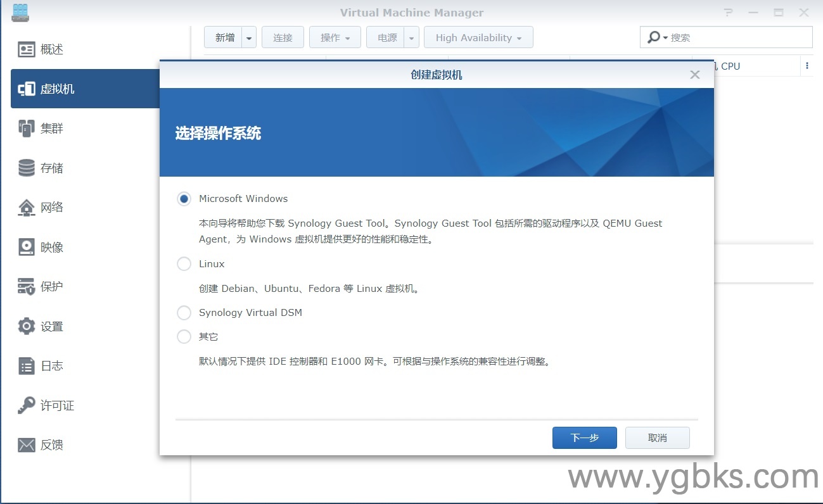Open column options three-dot icon
This screenshot has height=504, width=823.
pyautogui.click(x=807, y=66)
